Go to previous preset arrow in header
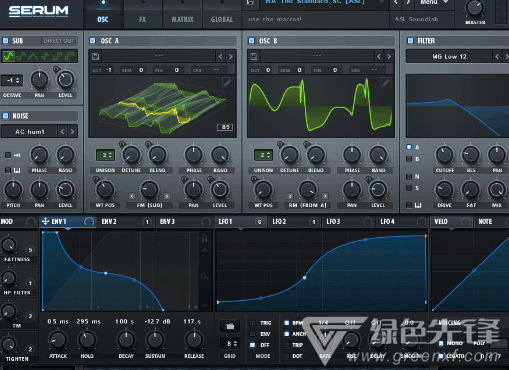509x370 pixels. (x=396, y=3)
